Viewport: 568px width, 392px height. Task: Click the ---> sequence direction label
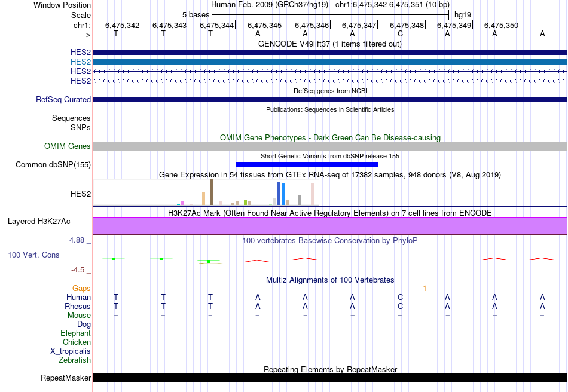84,35
